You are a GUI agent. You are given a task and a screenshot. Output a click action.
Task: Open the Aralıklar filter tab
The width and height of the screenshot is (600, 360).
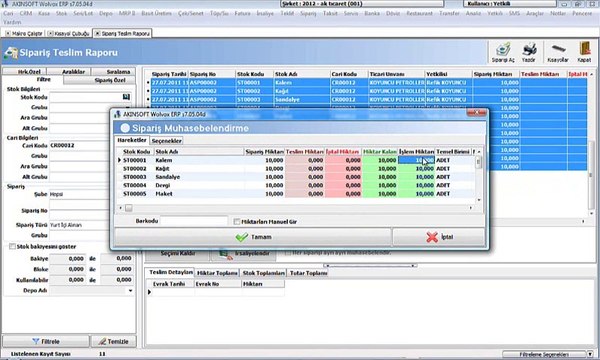point(69,72)
